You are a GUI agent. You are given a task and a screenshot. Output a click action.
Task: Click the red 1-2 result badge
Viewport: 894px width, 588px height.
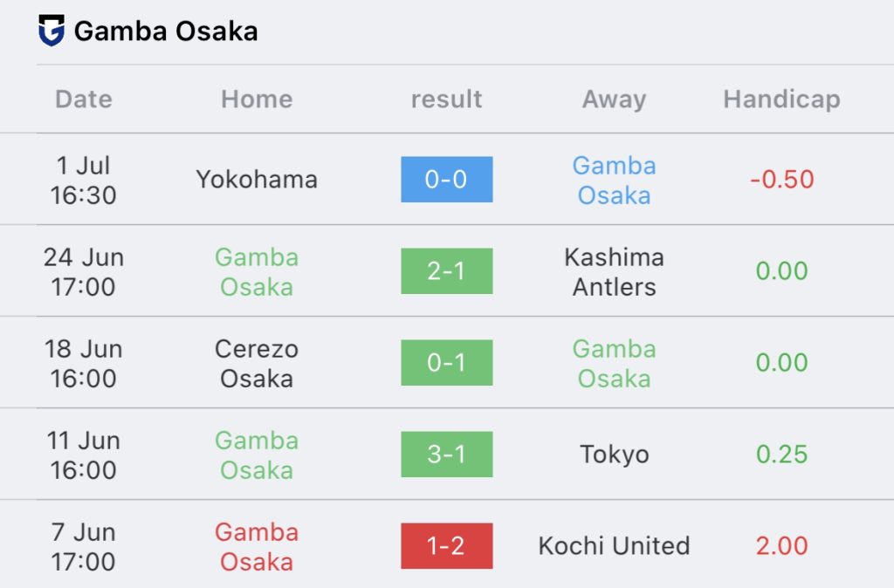[446, 546]
